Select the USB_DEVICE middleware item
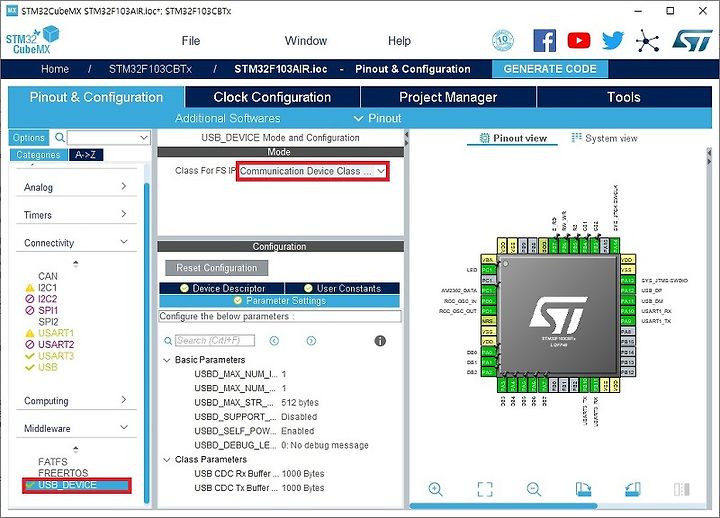This screenshot has width=720, height=518. [x=77, y=485]
